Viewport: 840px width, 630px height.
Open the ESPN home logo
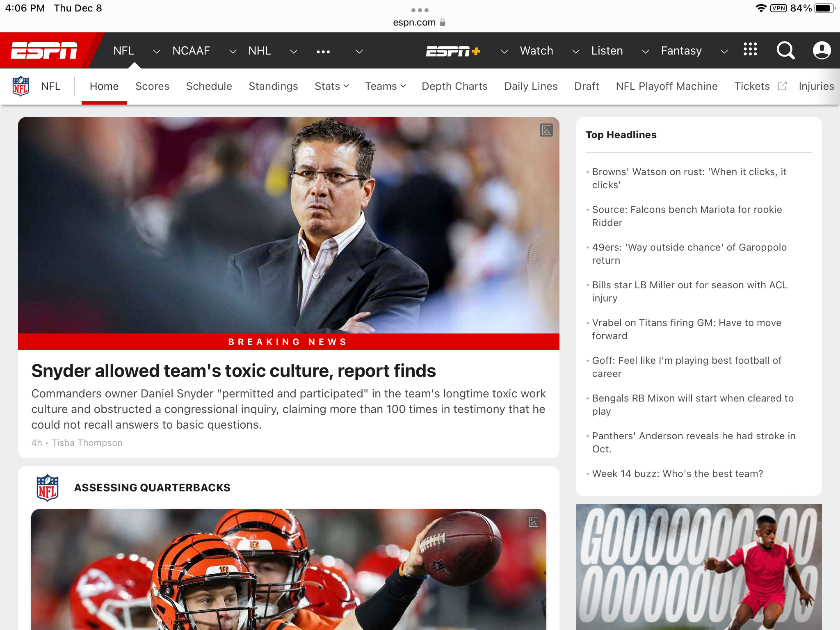(44, 50)
